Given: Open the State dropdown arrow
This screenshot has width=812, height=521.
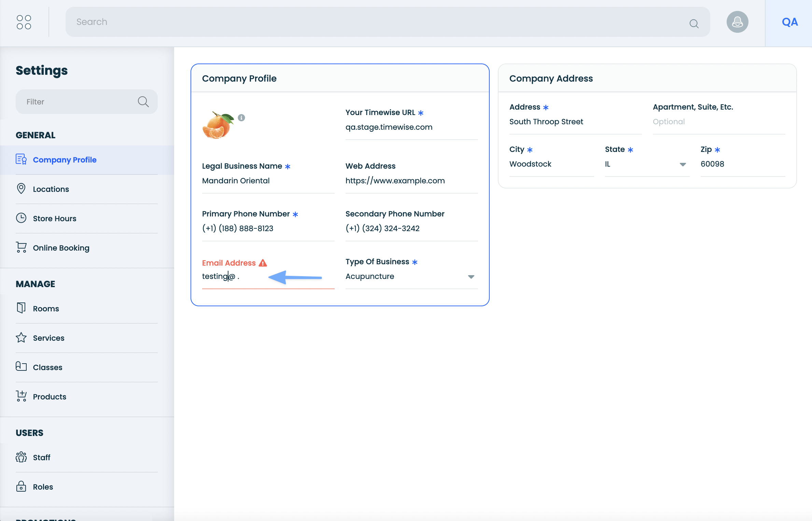Looking at the screenshot, I should coord(683,165).
